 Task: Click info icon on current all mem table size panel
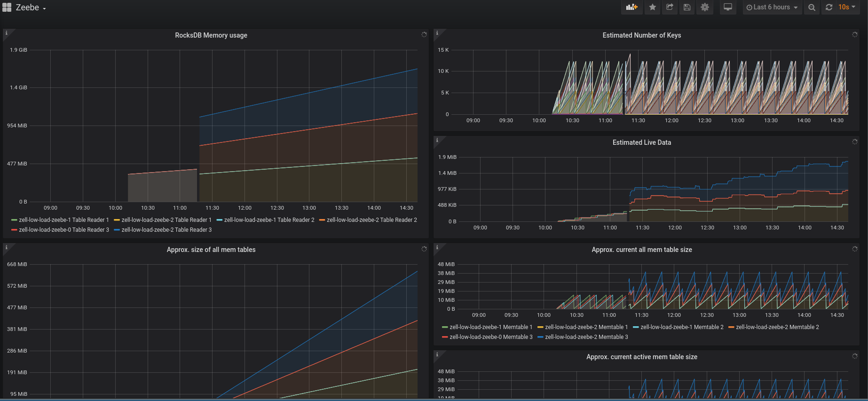[x=437, y=247]
